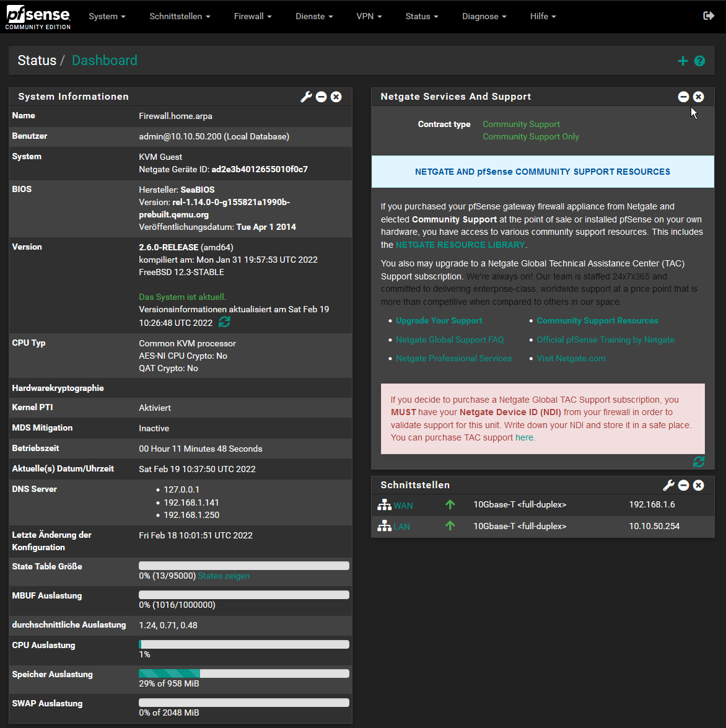
Task: Expand the Diagnose menu
Action: tap(484, 16)
